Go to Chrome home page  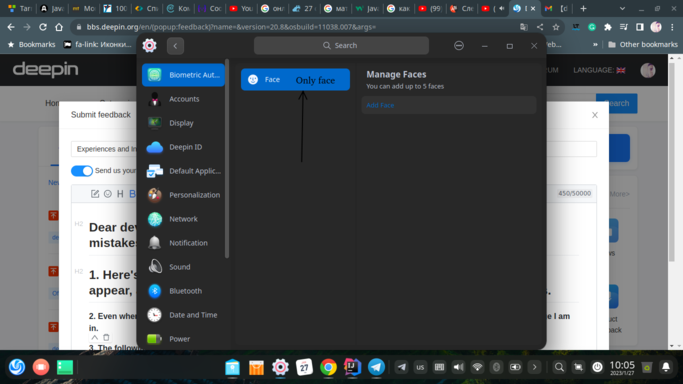pos(59,27)
